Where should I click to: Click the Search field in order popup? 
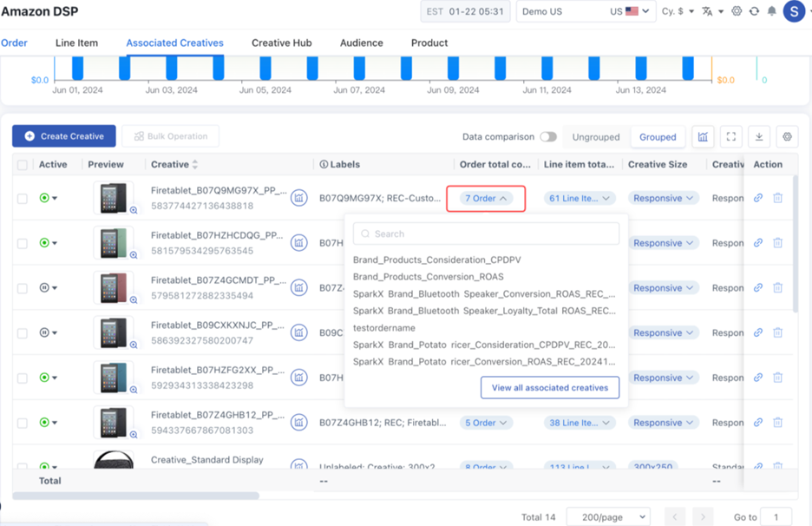pyautogui.click(x=486, y=233)
